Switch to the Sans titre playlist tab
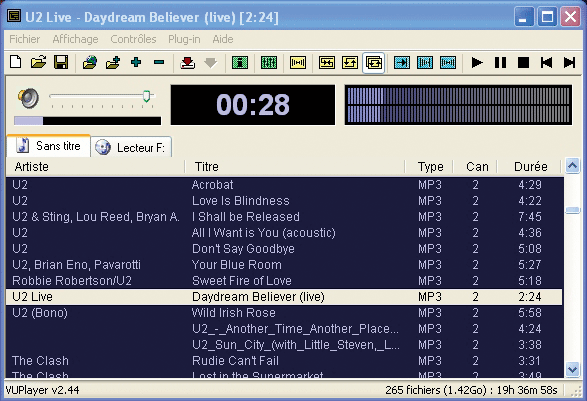This screenshot has height=401, width=587. click(x=49, y=146)
